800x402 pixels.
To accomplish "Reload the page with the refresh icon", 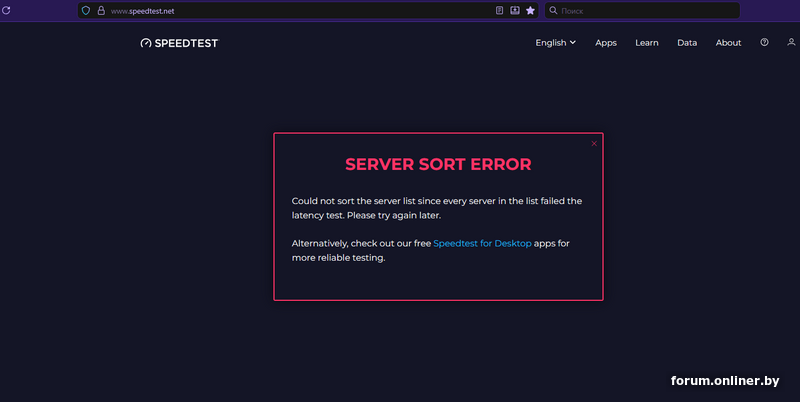I will [6, 10].
